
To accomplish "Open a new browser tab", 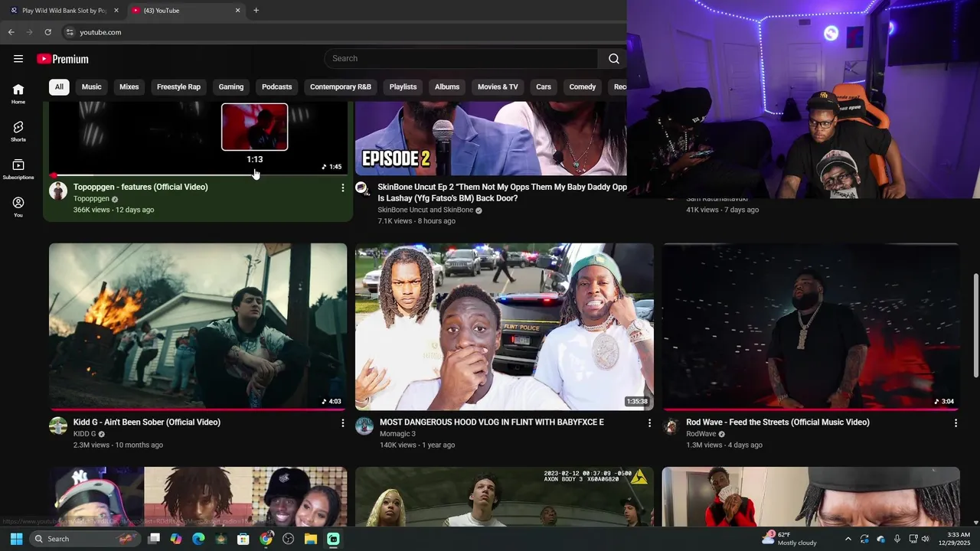I will (256, 11).
